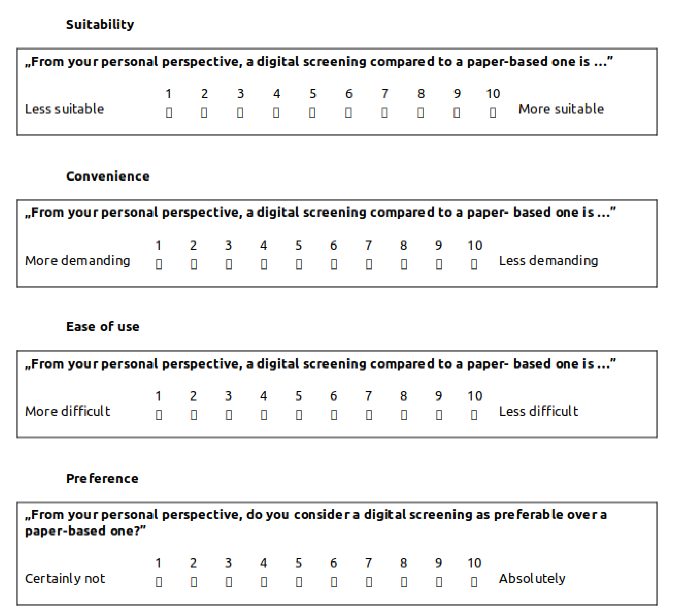This screenshot has height=616, width=676.
Task: Select rating 10 next to More suitable
Action: click(x=493, y=112)
